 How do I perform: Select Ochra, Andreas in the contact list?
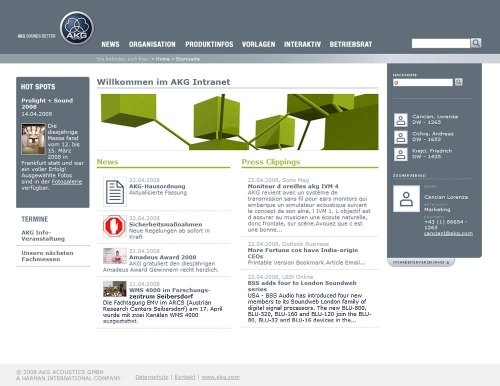[x=433, y=136]
